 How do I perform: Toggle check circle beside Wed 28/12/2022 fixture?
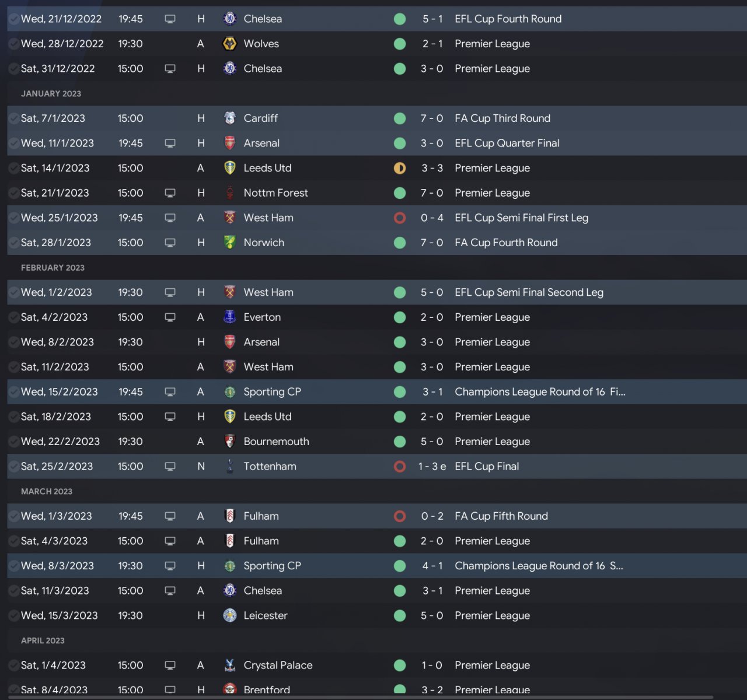13,44
